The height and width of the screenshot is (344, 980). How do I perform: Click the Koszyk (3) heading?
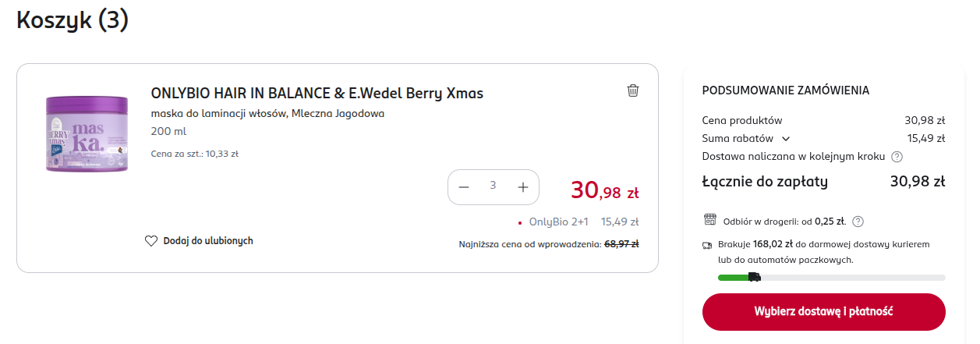[73, 21]
